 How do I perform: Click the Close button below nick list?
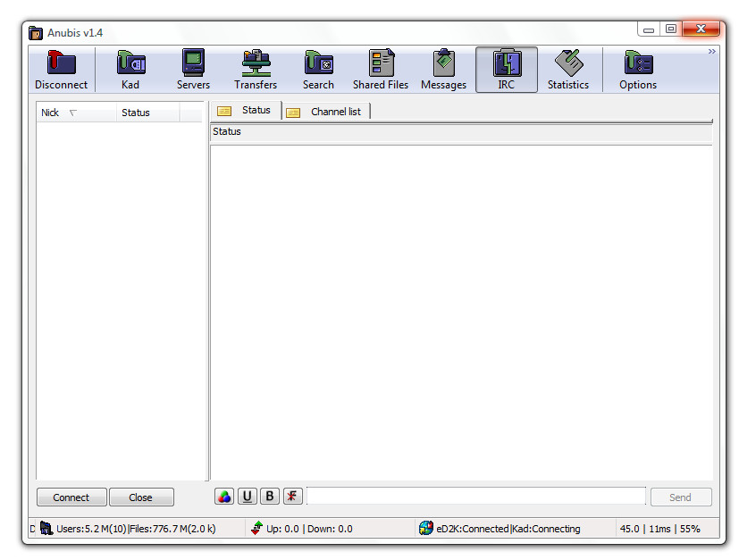tap(141, 497)
